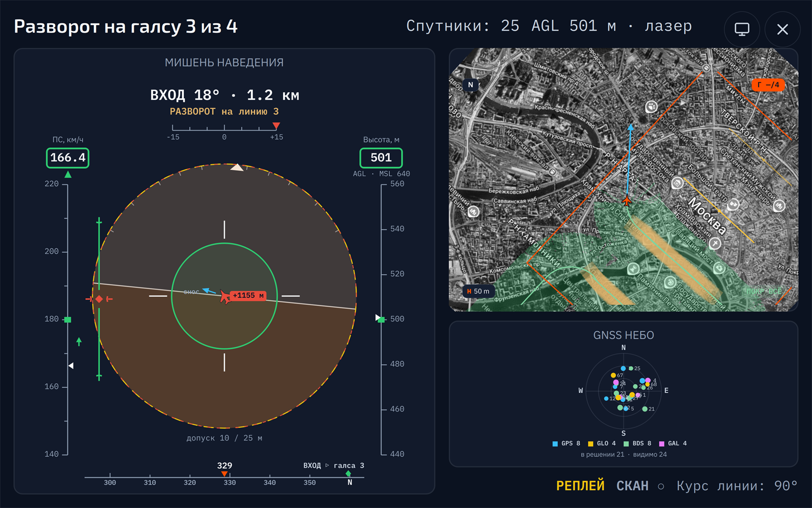Toggle the GPS 8 legend swatch
This screenshot has height=508, width=812.
tap(555, 444)
